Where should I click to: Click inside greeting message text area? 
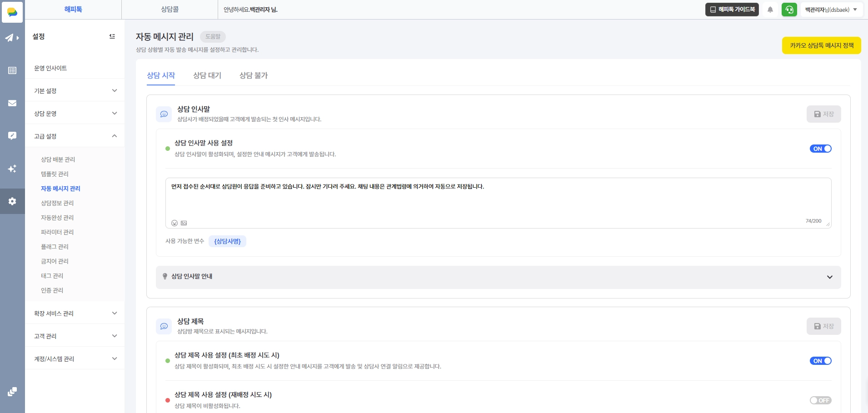[498, 203]
